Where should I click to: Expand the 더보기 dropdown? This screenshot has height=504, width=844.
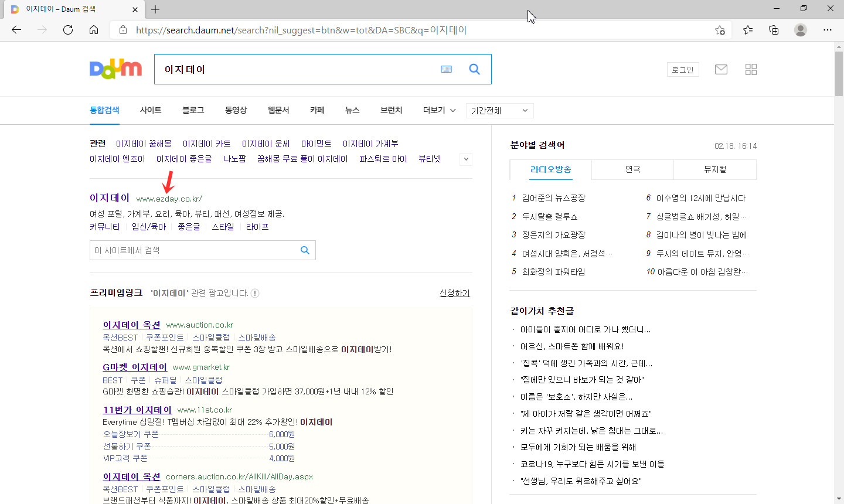(x=440, y=110)
